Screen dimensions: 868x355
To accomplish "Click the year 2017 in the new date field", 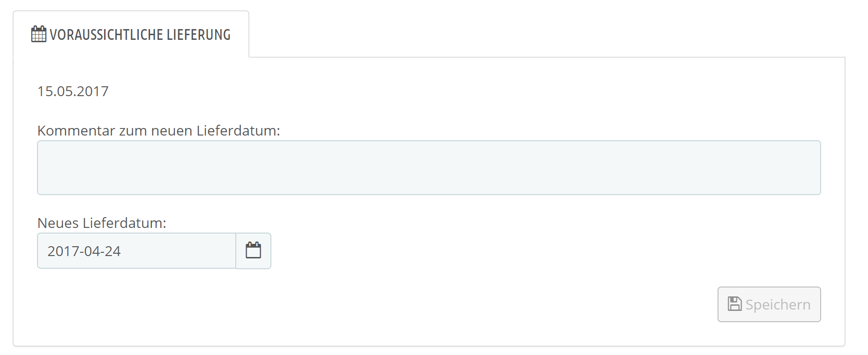I will coord(63,251).
